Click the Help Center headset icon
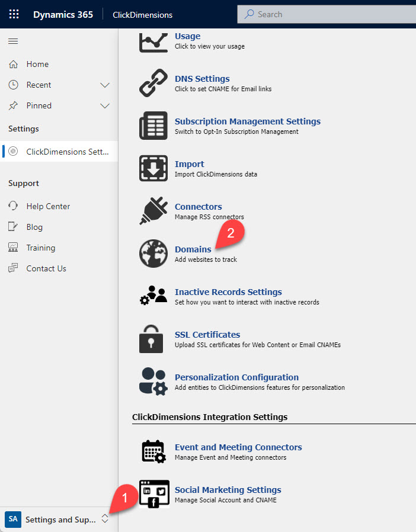 point(13,206)
